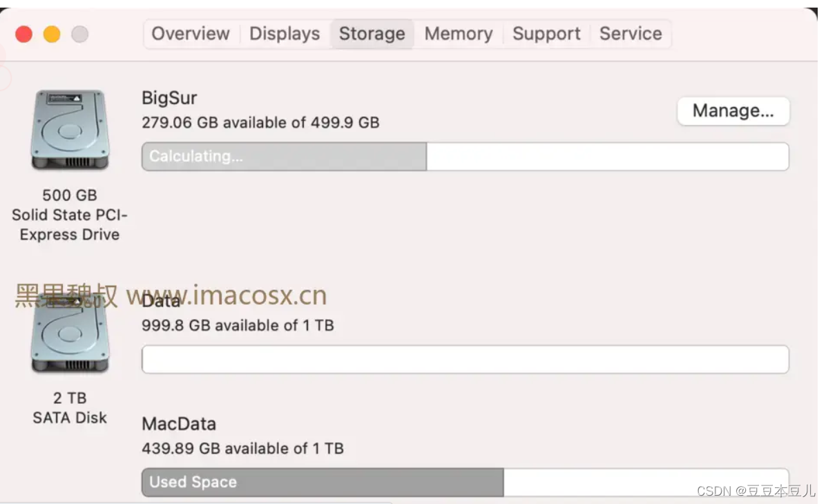Click the BigSur Calculating storage bar
The height and width of the screenshot is (504, 826).
point(284,157)
